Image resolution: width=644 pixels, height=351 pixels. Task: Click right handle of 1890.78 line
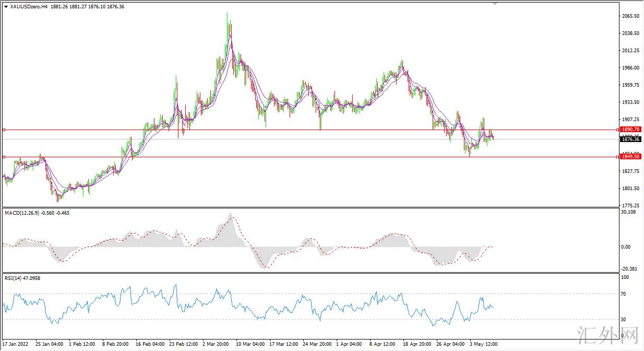[618, 130]
